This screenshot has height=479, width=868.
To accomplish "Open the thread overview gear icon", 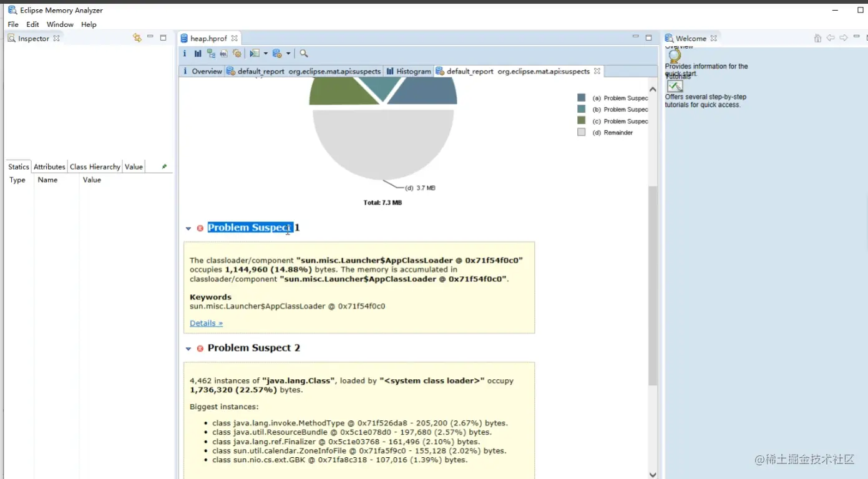I will 237,54.
